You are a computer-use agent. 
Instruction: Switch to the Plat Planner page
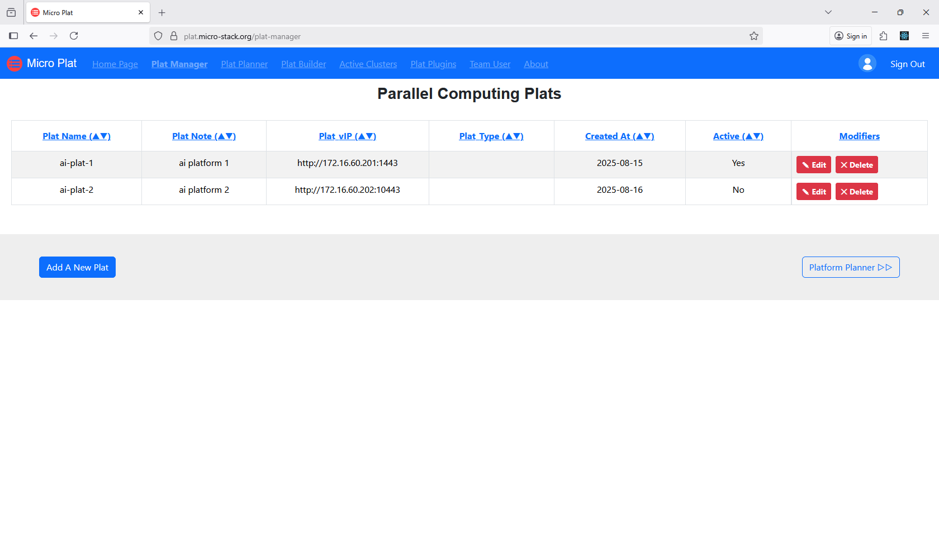244,64
